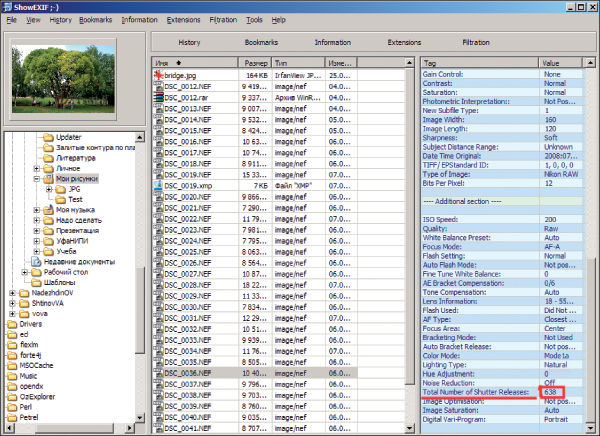Click the Extensions toolbar button
The image size is (600, 436).
(x=404, y=43)
